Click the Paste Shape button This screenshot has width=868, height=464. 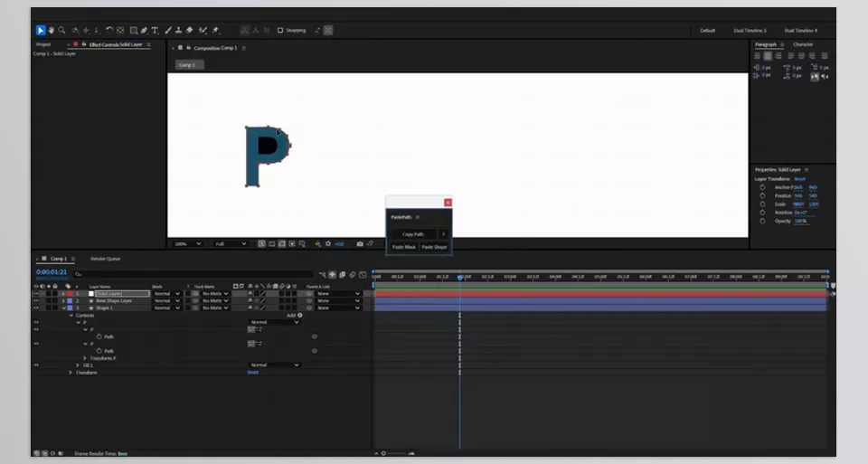[x=434, y=247]
